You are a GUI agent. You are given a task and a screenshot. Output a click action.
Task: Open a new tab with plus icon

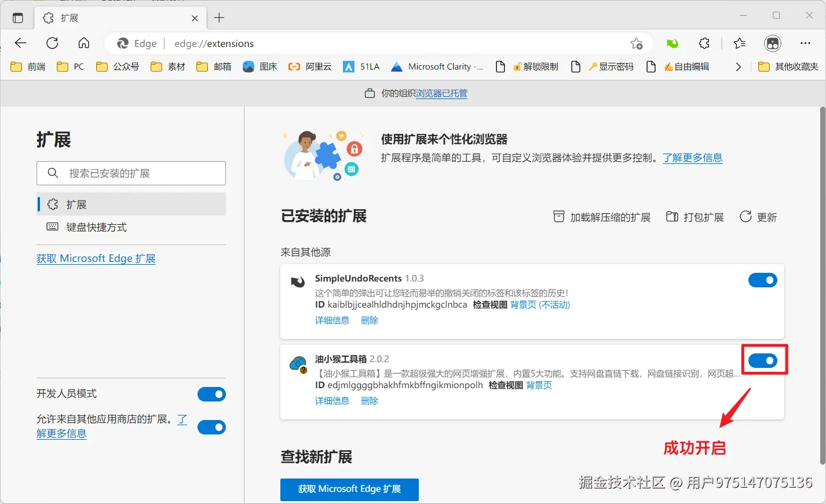[219, 18]
